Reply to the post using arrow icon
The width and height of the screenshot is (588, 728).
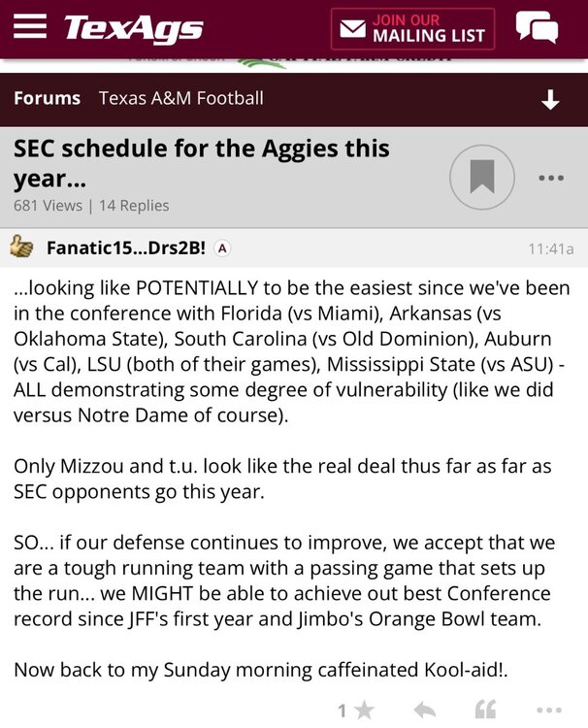425,711
